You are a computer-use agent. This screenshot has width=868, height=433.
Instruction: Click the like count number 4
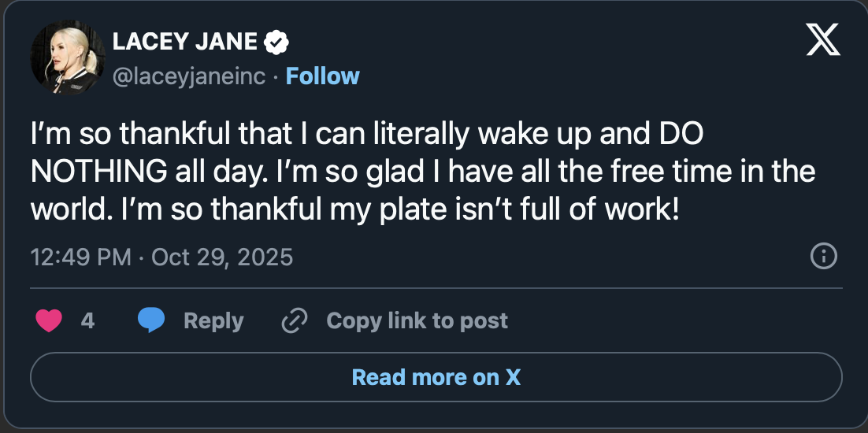(x=88, y=320)
